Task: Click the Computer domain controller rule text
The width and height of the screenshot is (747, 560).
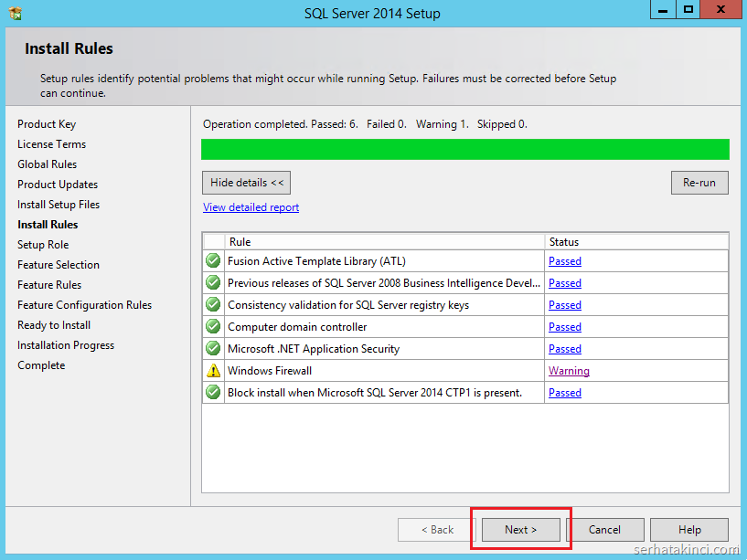Action: pos(297,327)
